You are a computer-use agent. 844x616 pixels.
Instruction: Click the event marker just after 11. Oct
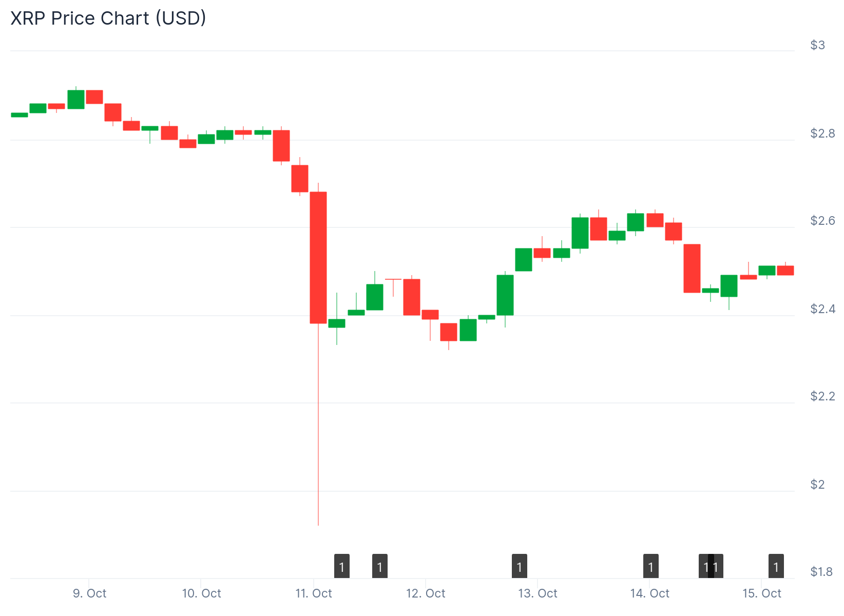pyautogui.click(x=342, y=567)
